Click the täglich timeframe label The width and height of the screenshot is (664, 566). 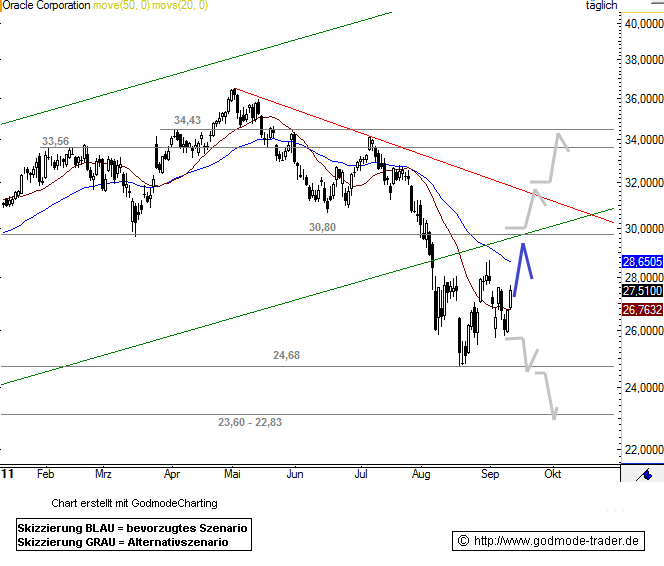coord(601,6)
